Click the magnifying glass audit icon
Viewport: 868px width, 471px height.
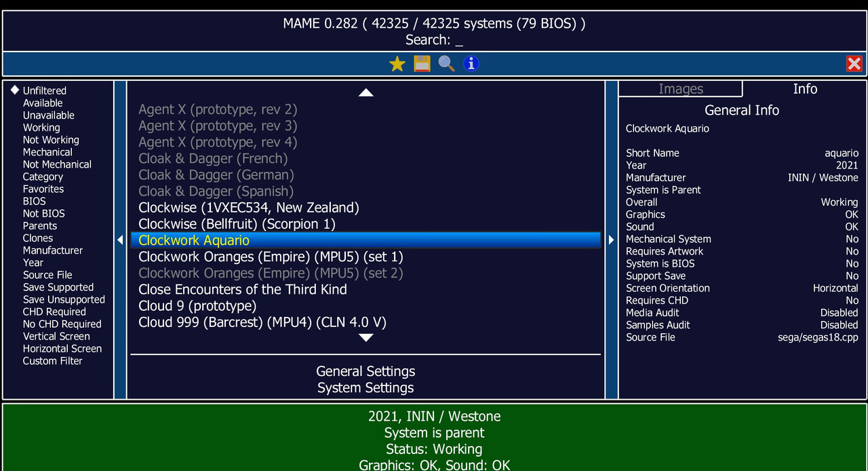(x=446, y=64)
